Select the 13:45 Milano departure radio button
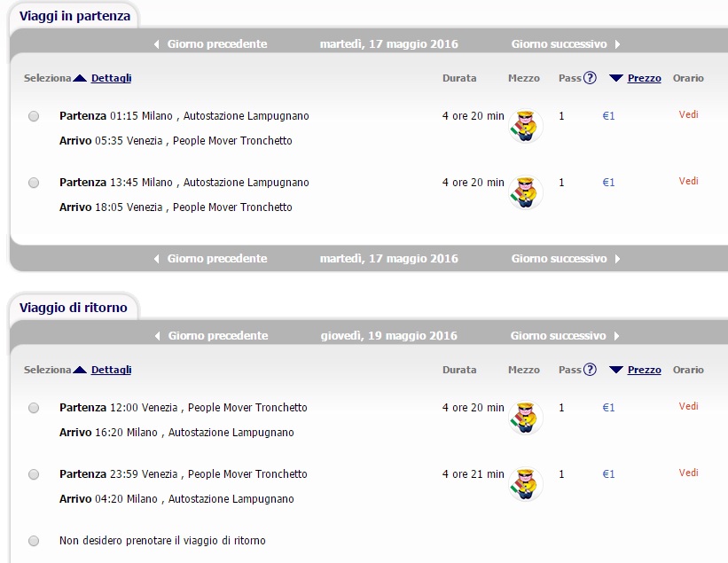The image size is (728, 563). click(34, 183)
